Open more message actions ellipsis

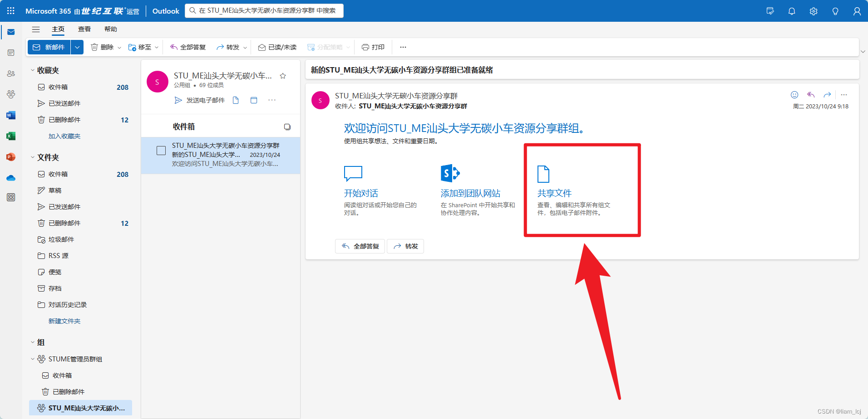coord(844,95)
